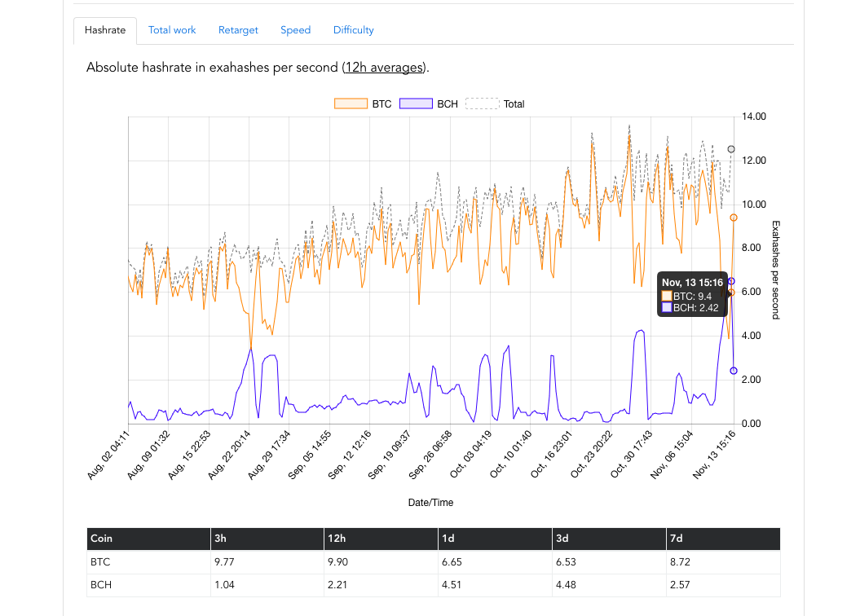This screenshot has height=616, width=860.
Task: Click the 12h averages link
Action: 384,68
